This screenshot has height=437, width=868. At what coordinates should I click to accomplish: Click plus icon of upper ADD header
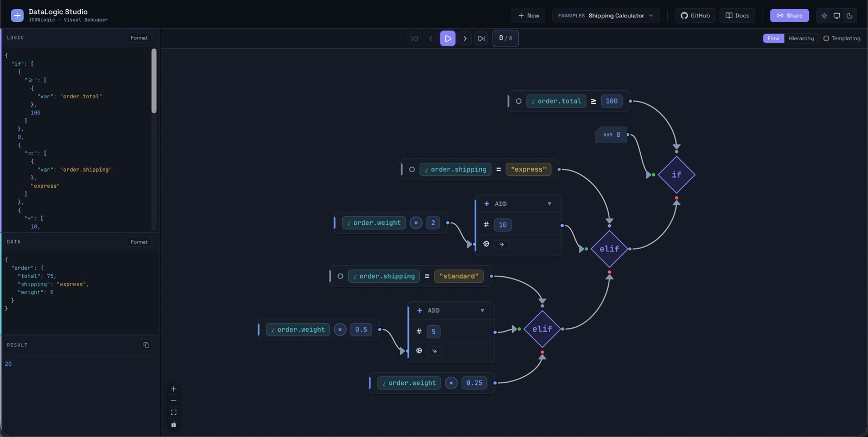tap(487, 204)
